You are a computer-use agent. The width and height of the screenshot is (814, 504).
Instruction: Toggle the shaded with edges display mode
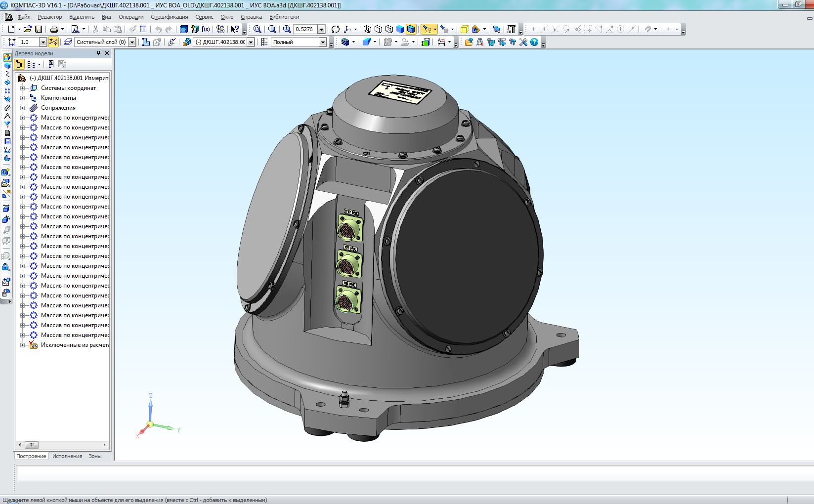tap(411, 29)
